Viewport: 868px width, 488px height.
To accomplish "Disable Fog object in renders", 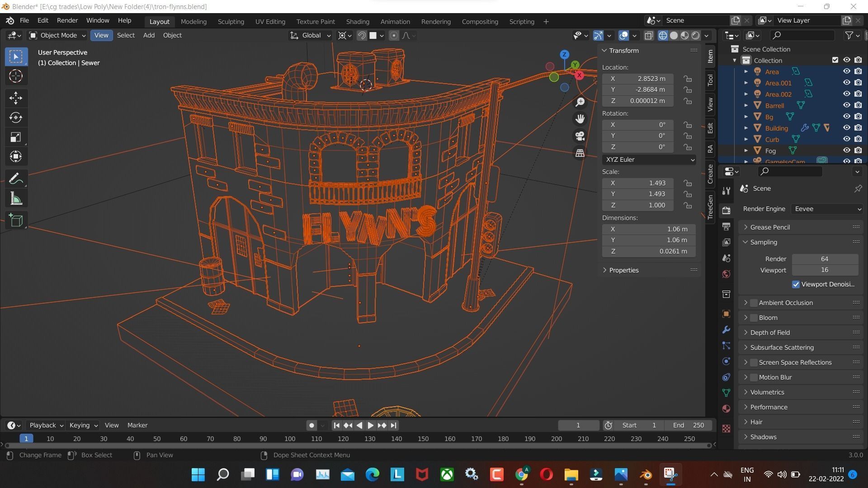I will [858, 150].
